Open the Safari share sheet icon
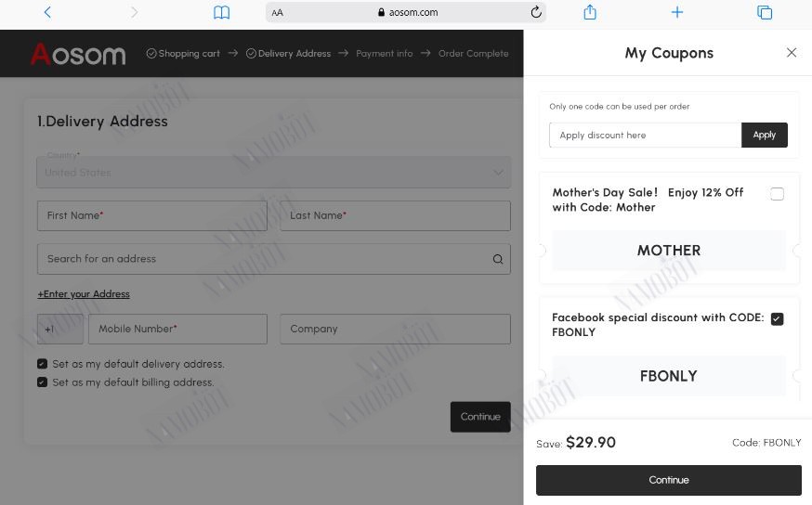 [x=590, y=12]
